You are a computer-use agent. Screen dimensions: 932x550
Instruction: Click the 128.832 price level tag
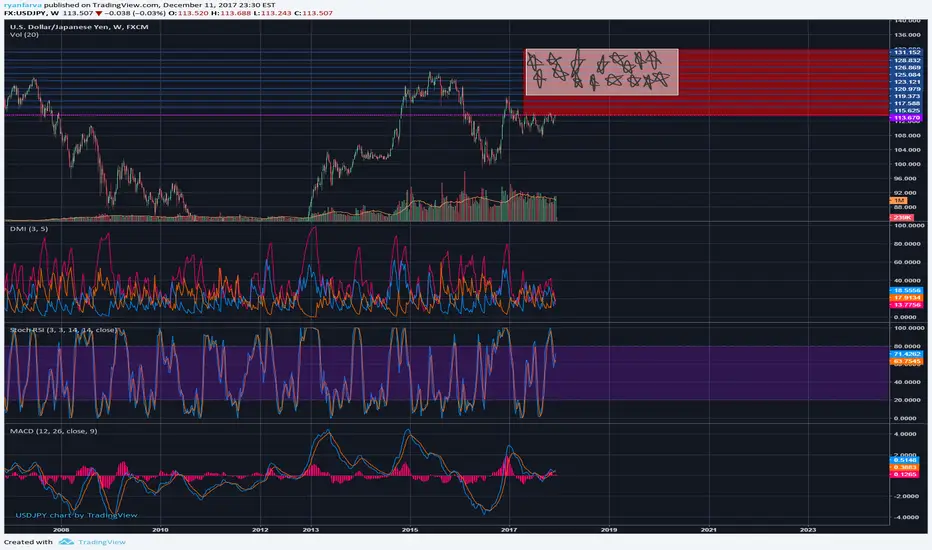click(906, 60)
